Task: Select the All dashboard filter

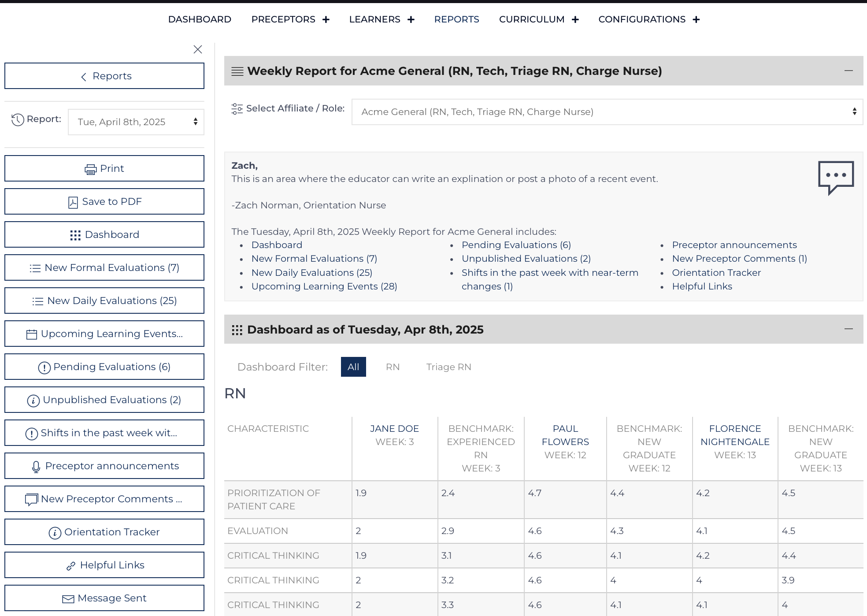Action: [353, 367]
